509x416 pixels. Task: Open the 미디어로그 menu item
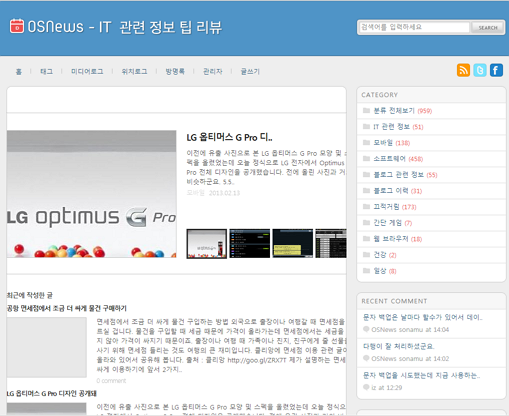click(87, 71)
